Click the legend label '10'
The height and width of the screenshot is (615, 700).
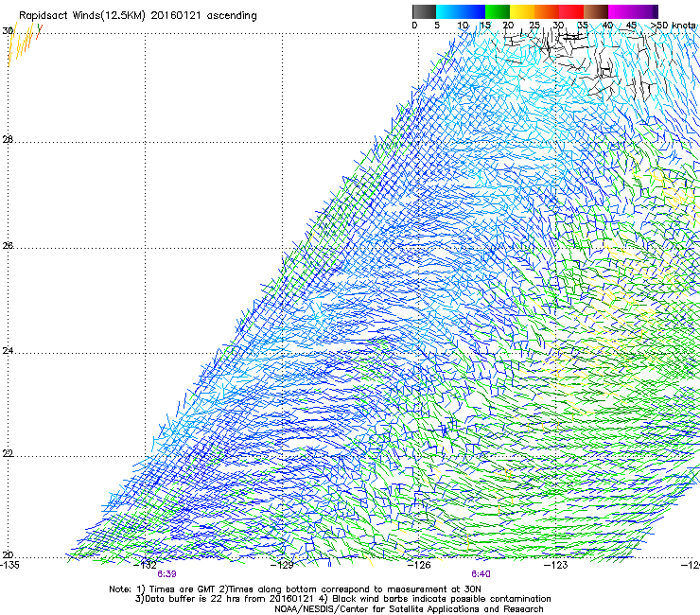463,26
